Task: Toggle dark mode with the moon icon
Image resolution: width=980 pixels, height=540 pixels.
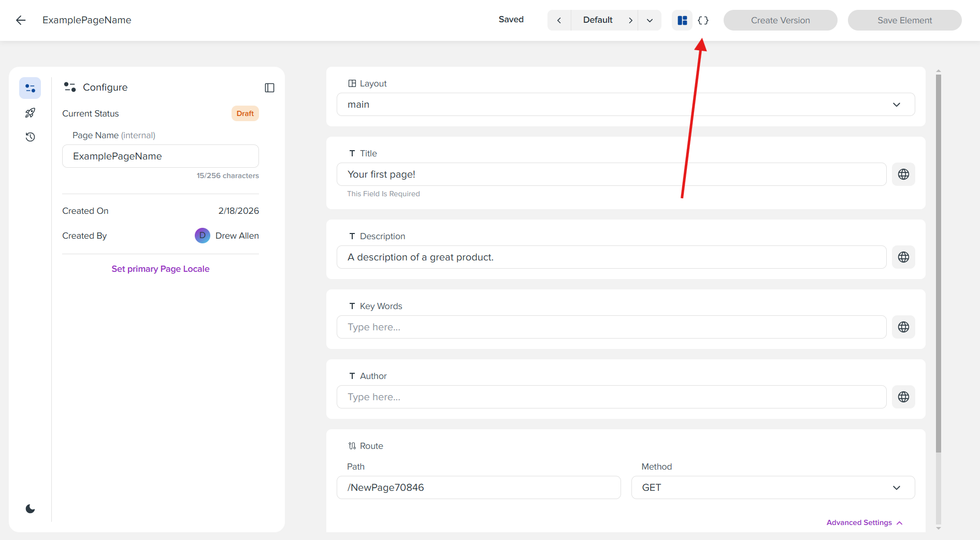Action: coord(30,508)
